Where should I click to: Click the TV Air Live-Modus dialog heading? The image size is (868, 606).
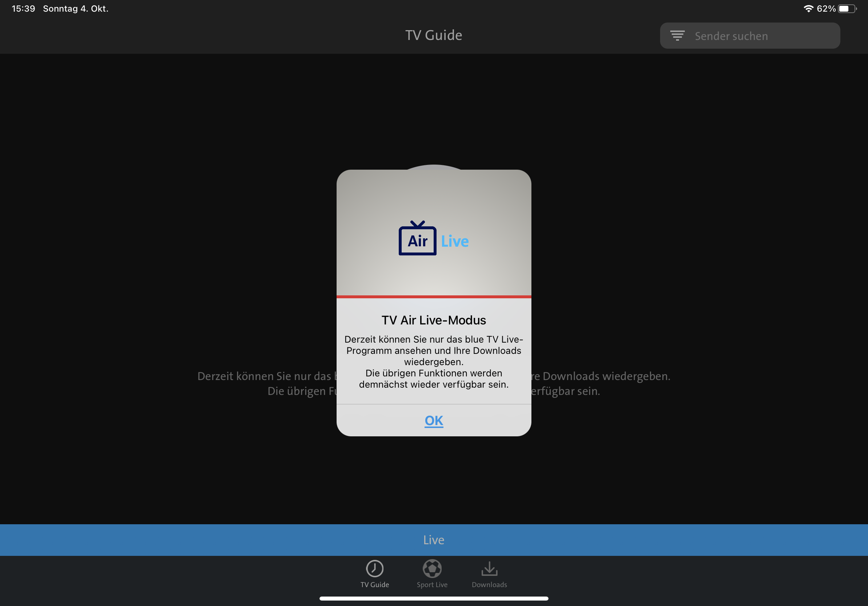point(434,320)
